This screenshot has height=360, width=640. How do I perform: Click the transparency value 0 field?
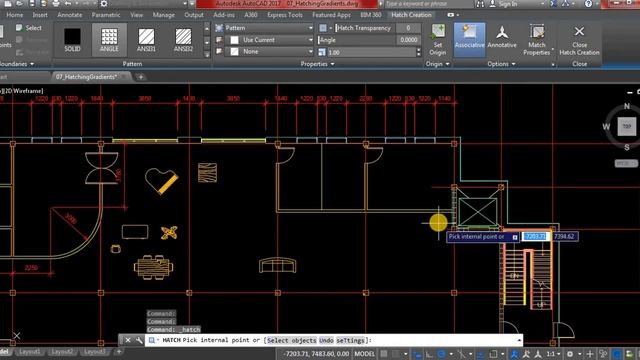point(408,28)
